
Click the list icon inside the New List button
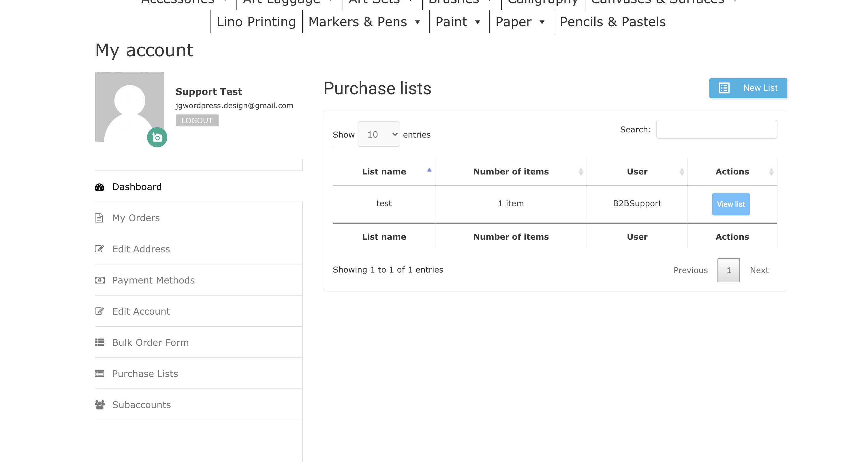coord(724,88)
